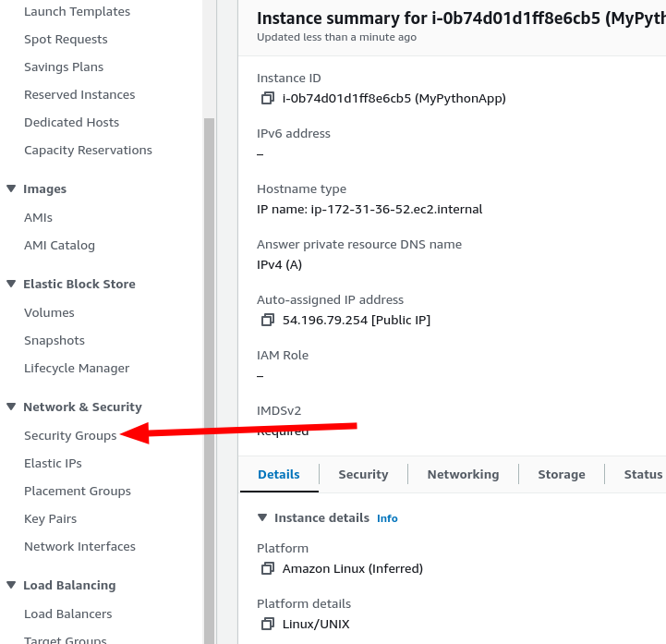Collapse the Instance details panel
The height and width of the screenshot is (644, 666).
263,517
